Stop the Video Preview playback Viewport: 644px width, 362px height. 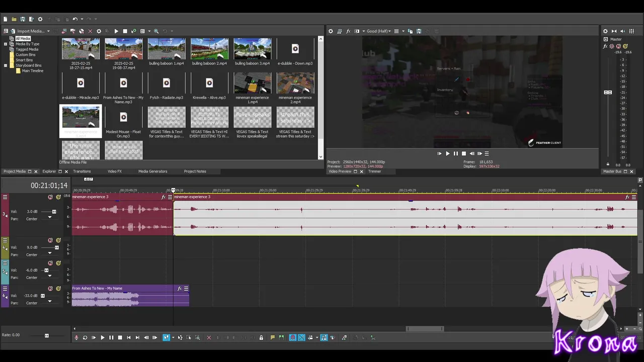463,153
